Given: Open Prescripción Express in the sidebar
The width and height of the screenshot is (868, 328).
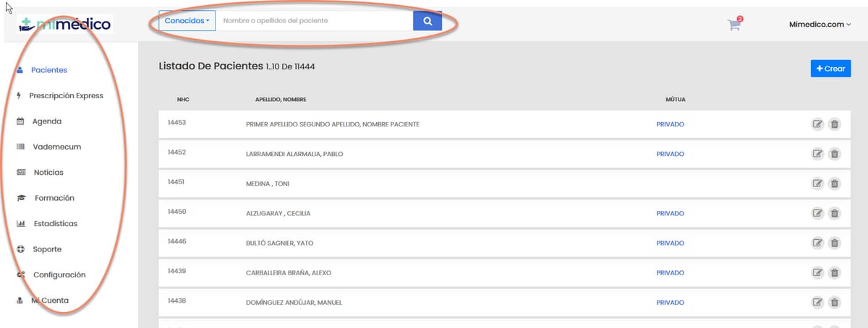Looking at the screenshot, I should [x=66, y=96].
